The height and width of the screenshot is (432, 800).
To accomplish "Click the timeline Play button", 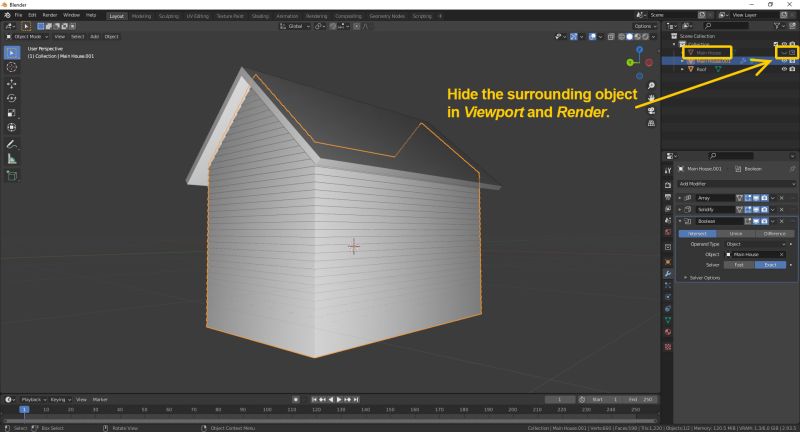I will point(339,400).
